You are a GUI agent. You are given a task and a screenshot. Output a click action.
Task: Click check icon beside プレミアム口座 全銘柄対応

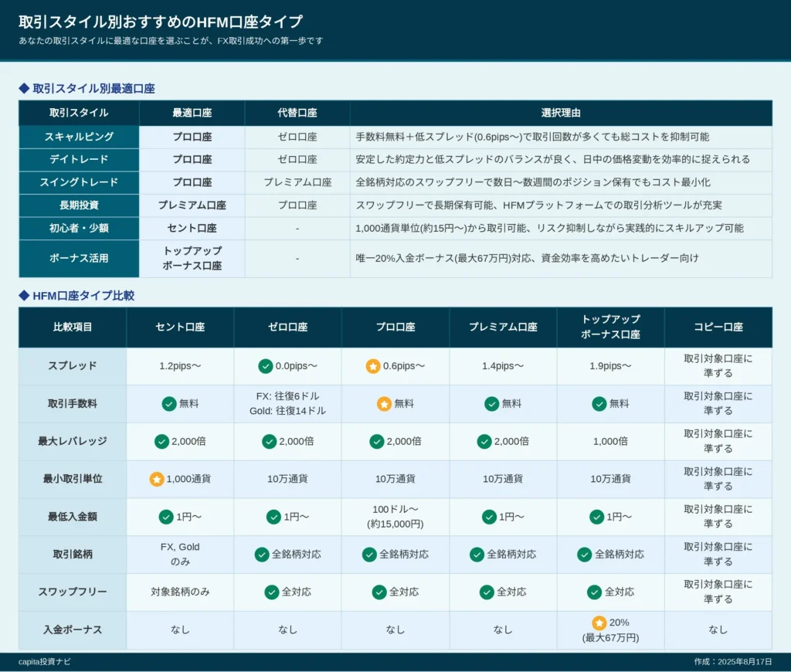click(x=477, y=555)
